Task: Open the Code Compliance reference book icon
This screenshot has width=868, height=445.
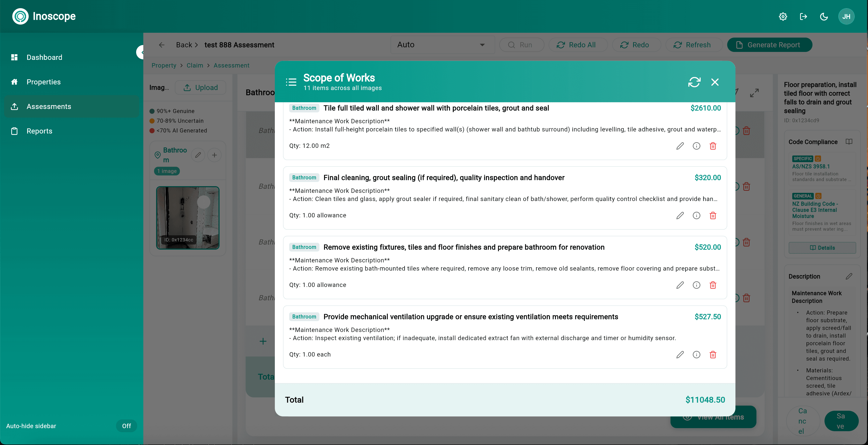Action: click(x=850, y=141)
